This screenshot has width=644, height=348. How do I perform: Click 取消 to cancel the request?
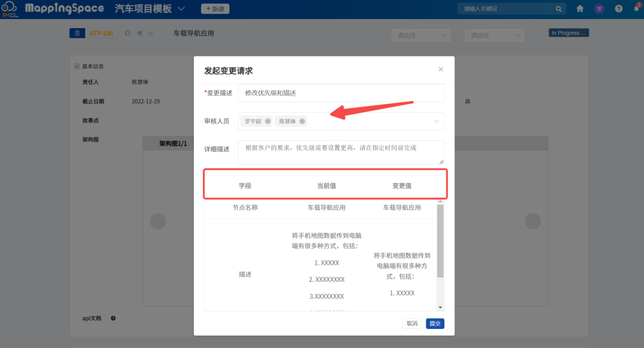pyautogui.click(x=412, y=324)
